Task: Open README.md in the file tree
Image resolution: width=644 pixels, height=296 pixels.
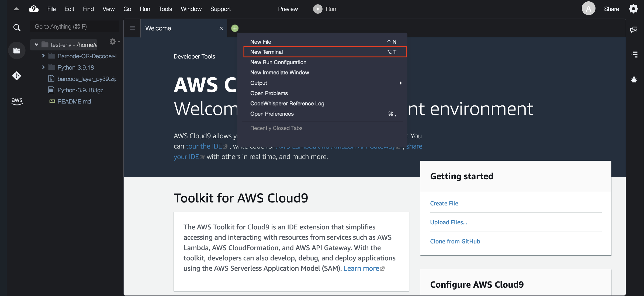Action: tap(74, 101)
